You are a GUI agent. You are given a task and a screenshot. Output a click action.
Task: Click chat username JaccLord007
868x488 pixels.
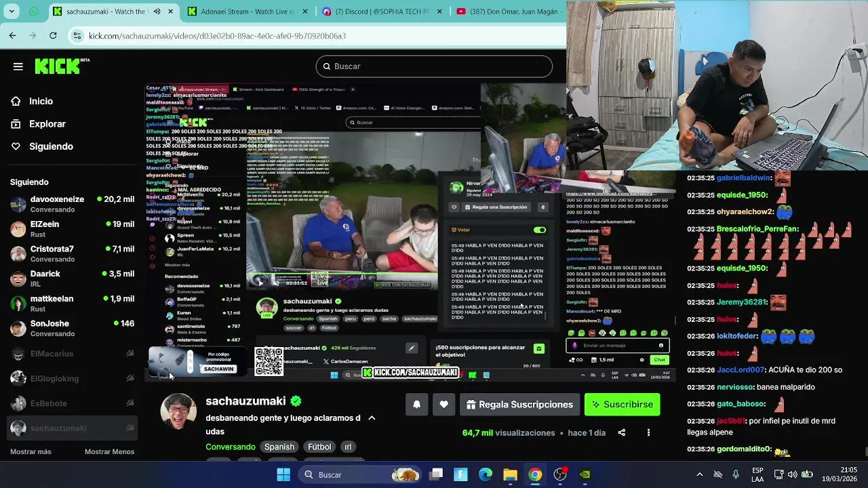[741, 370]
